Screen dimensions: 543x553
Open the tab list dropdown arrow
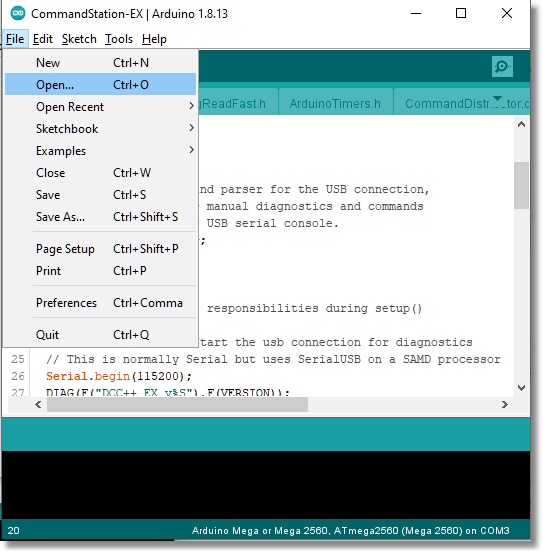497,98
